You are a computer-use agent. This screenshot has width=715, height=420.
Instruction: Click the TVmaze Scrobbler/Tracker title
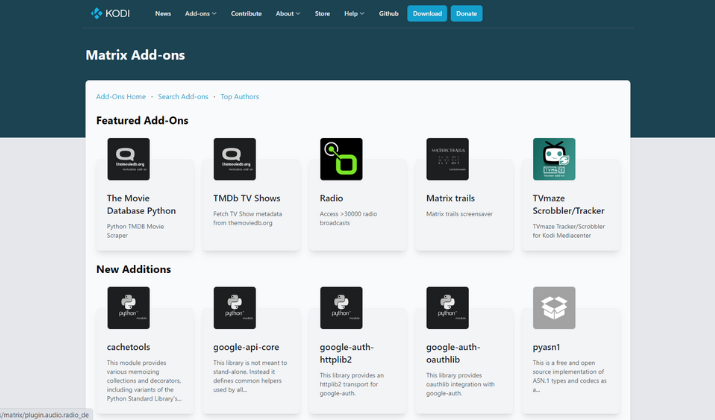(569, 204)
